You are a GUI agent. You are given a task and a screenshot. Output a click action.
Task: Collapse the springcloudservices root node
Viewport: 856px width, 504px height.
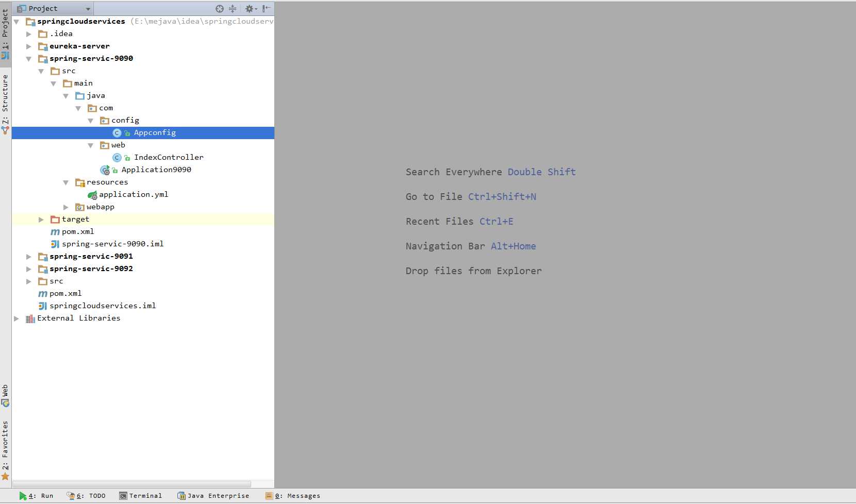coord(17,22)
